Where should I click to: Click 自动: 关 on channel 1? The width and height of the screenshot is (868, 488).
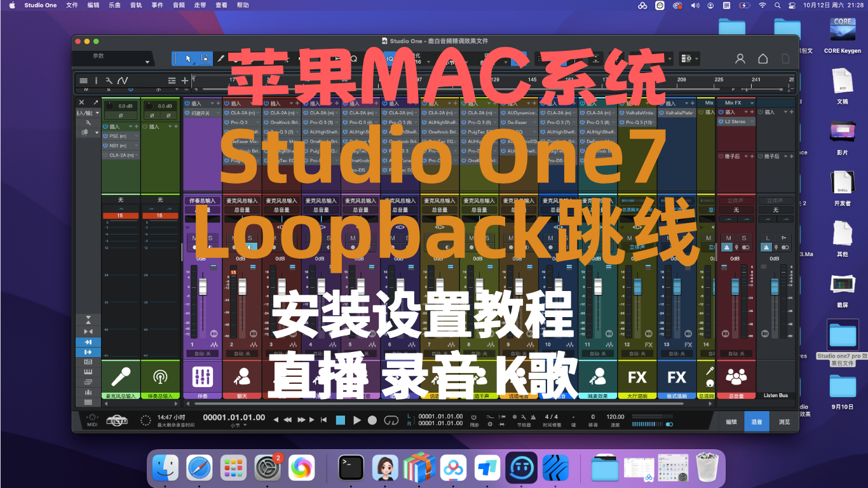tap(202, 353)
